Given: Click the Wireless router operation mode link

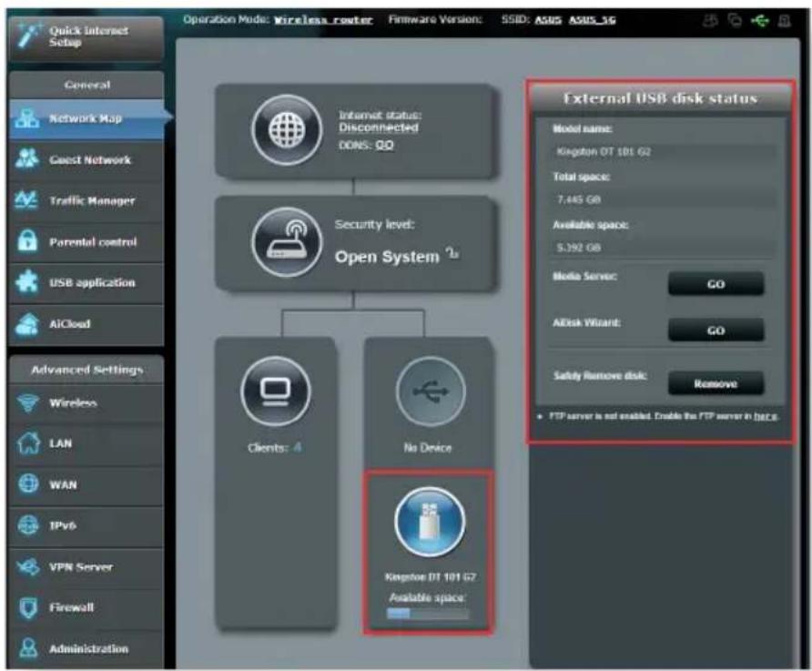Looking at the screenshot, I should tap(323, 20).
